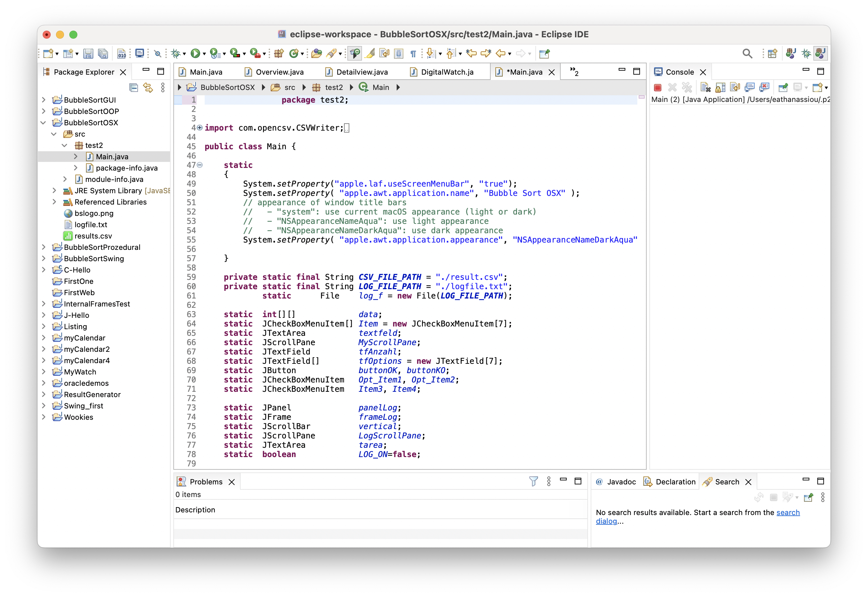Click the green Run button
Image resolution: width=868 pixels, height=597 pixels.
pos(195,54)
